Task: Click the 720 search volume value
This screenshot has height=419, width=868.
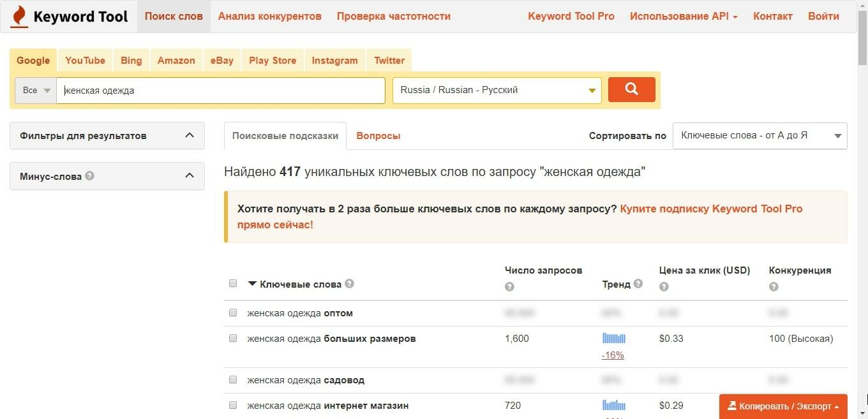Action: tap(513, 406)
